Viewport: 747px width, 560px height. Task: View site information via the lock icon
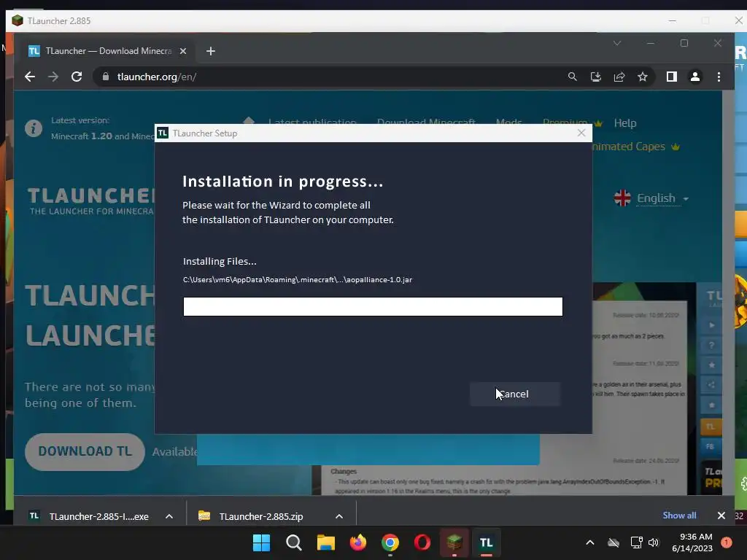tap(106, 77)
